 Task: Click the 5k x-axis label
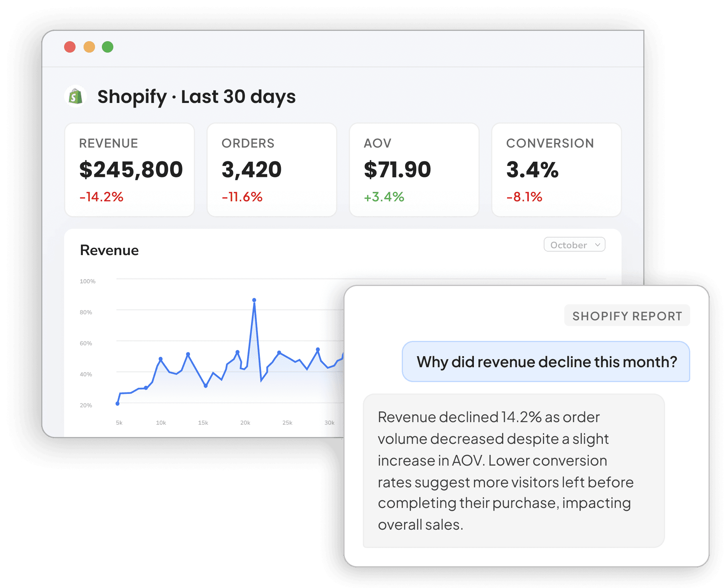point(119,423)
